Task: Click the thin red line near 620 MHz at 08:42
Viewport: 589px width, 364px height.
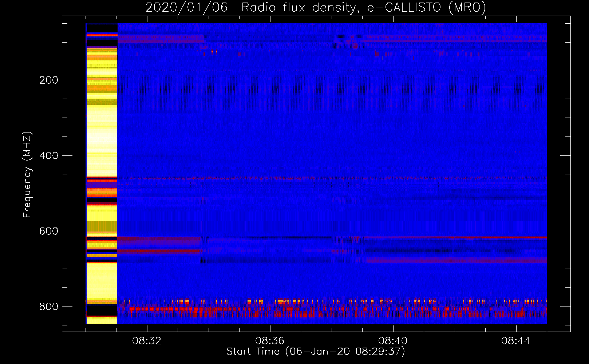Action: tap(455, 237)
